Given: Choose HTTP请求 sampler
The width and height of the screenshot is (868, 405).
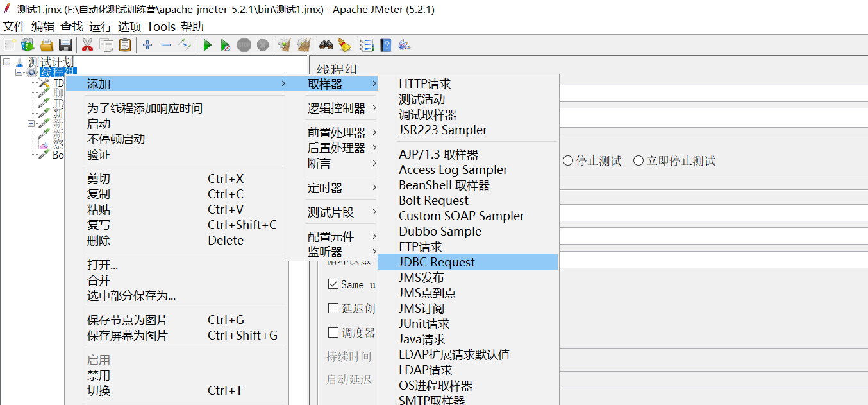Looking at the screenshot, I should (467, 84).
